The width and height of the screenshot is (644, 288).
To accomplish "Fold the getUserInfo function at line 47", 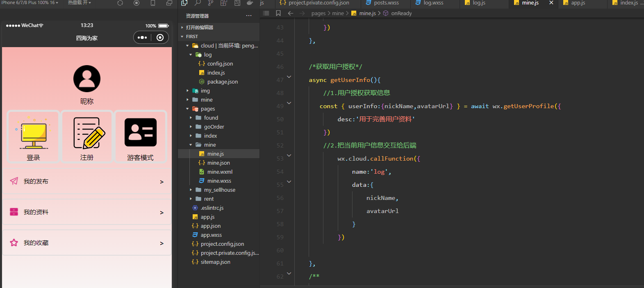I will coord(289,77).
